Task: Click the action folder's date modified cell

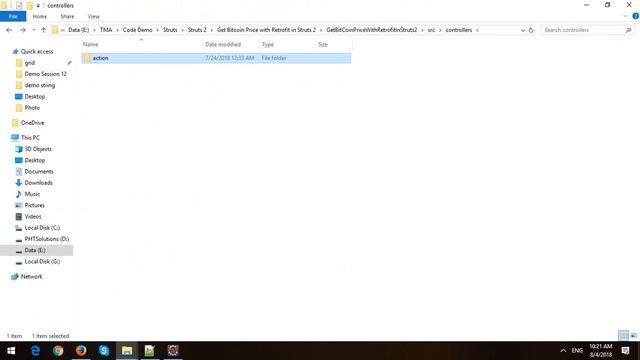Action: (230, 58)
